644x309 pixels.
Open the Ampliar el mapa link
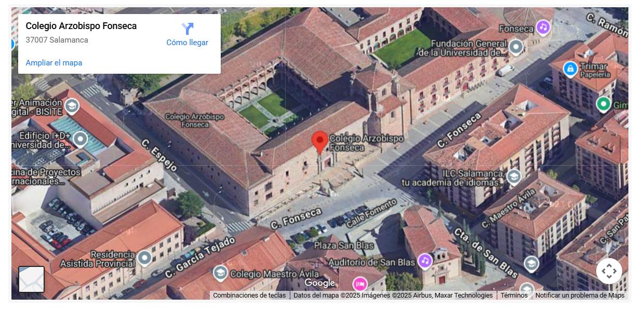(x=54, y=63)
